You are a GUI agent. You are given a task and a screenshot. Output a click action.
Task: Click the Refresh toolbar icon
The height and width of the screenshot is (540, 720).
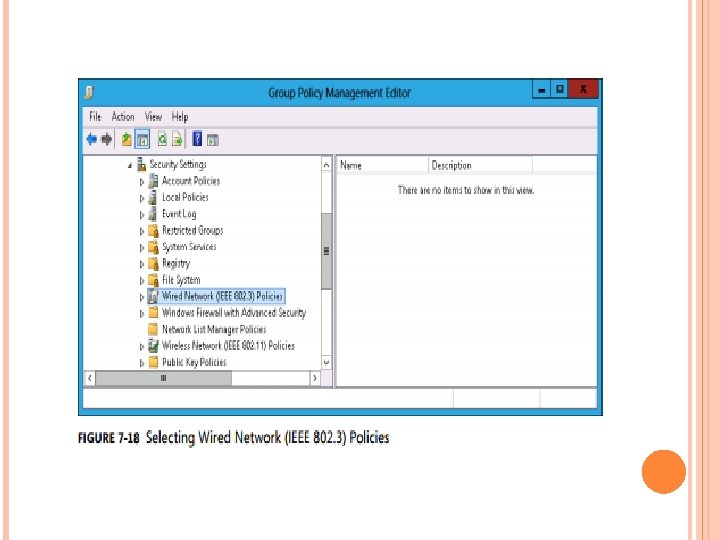coord(162,139)
